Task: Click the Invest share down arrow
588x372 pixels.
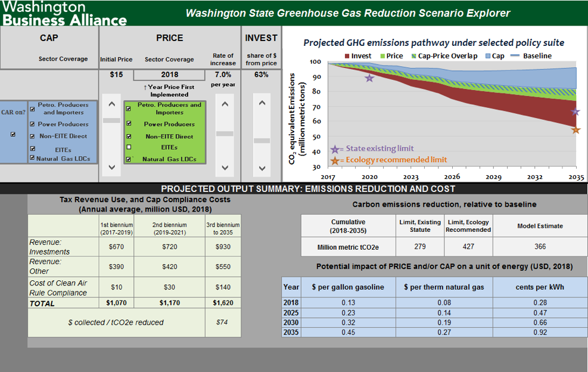Action: [261, 168]
